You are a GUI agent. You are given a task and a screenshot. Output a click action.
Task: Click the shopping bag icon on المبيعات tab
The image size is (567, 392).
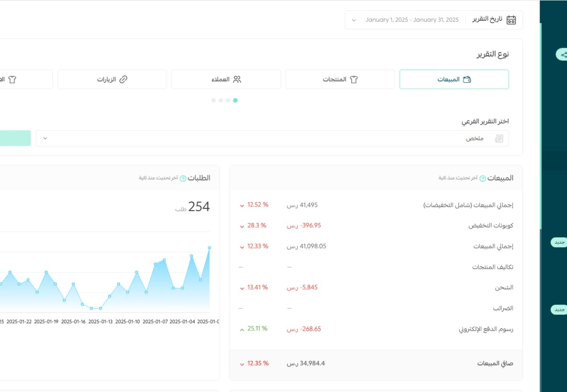pos(467,79)
